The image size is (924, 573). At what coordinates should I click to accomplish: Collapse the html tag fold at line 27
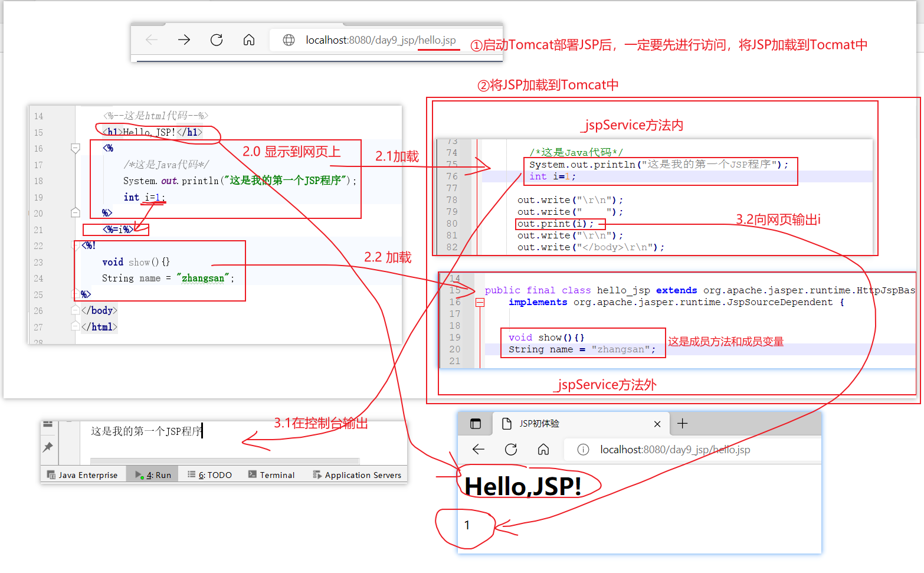pos(76,326)
